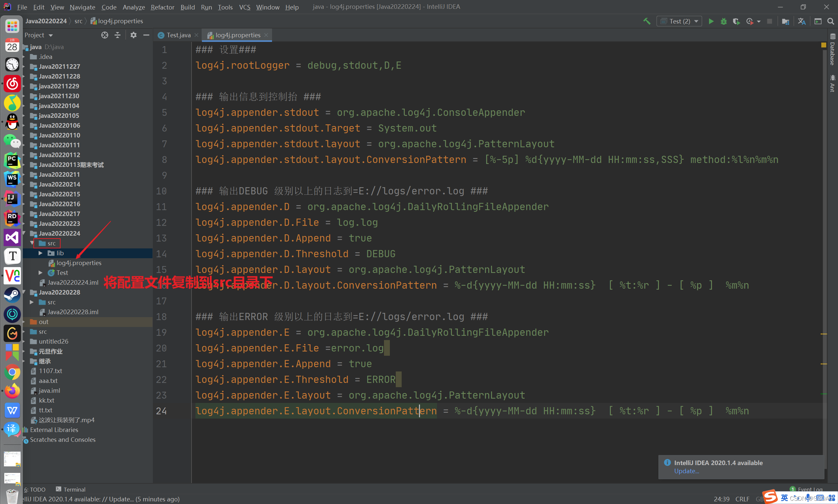
Task: Run the Test (2) configuration
Action: pyautogui.click(x=711, y=21)
